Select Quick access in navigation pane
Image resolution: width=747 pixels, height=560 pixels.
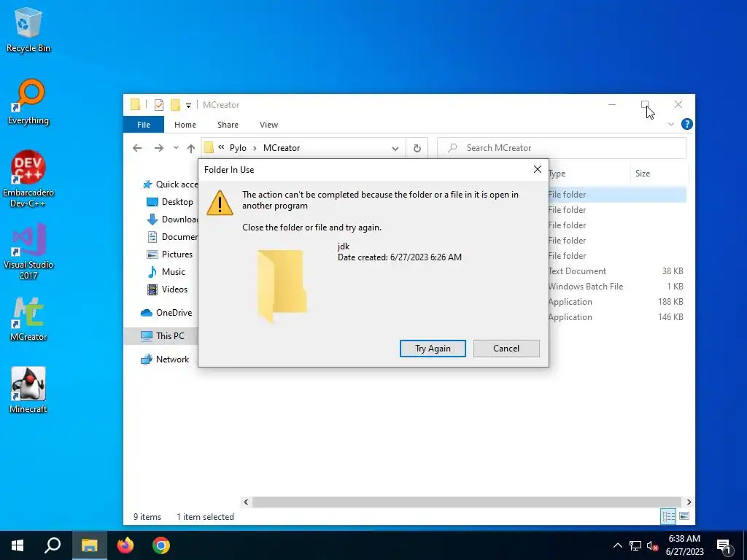pos(170,184)
